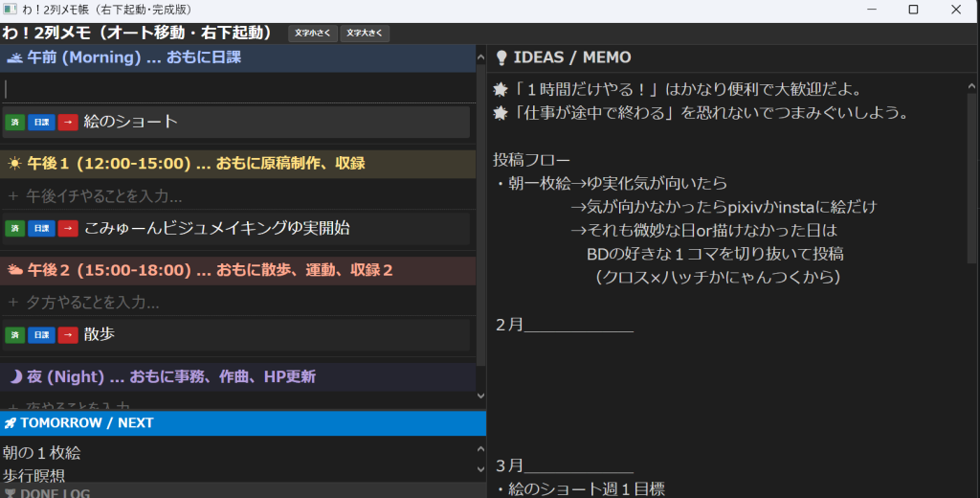Click the down arrow of TOMORROW text scrollbar
Image resolution: width=980 pixels, height=498 pixels.
pos(481,474)
